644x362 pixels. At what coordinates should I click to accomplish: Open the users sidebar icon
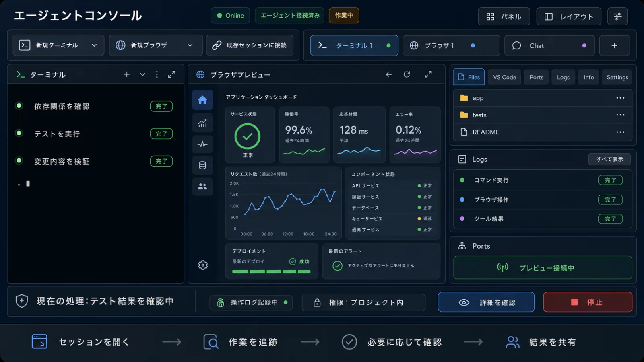202,187
